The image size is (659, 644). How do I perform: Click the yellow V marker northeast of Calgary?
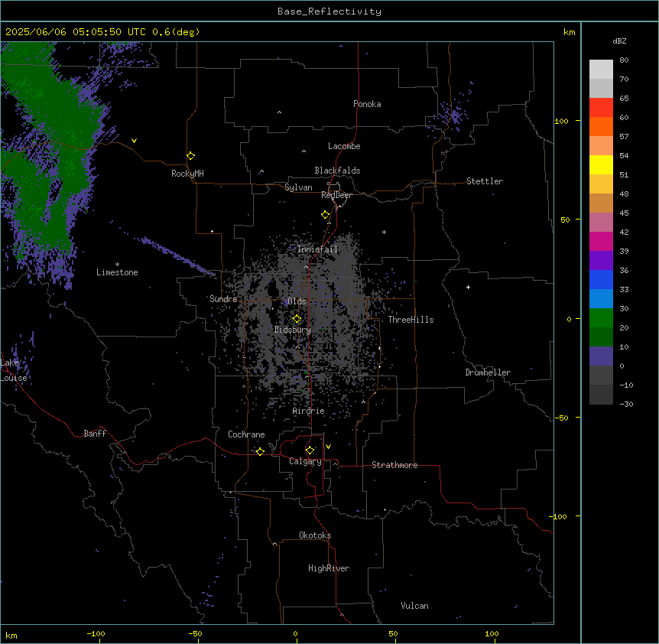point(328,447)
